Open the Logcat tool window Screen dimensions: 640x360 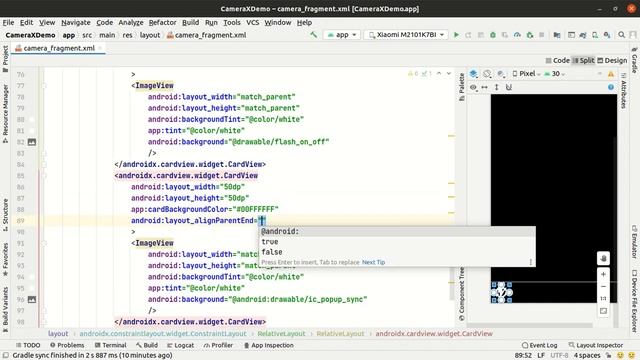click(181, 345)
